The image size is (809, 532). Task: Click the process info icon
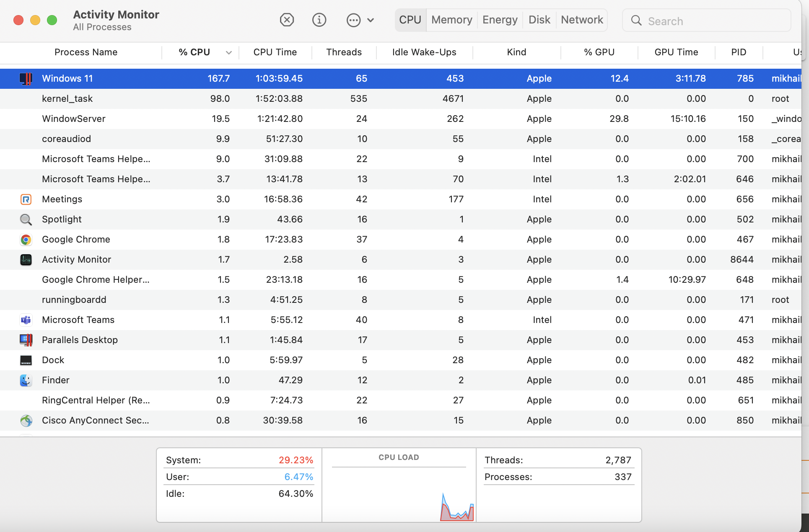(x=319, y=20)
